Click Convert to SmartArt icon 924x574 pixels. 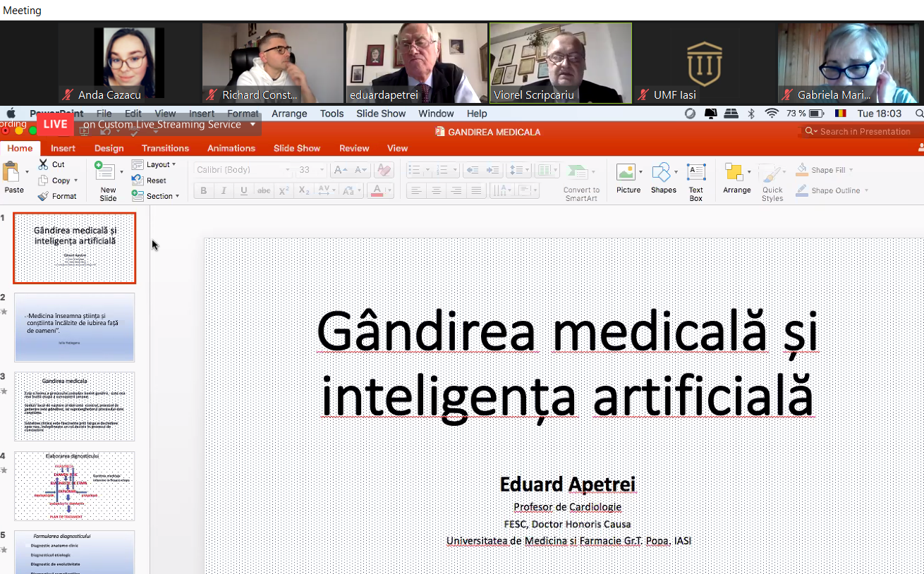click(x=578, y=172)
